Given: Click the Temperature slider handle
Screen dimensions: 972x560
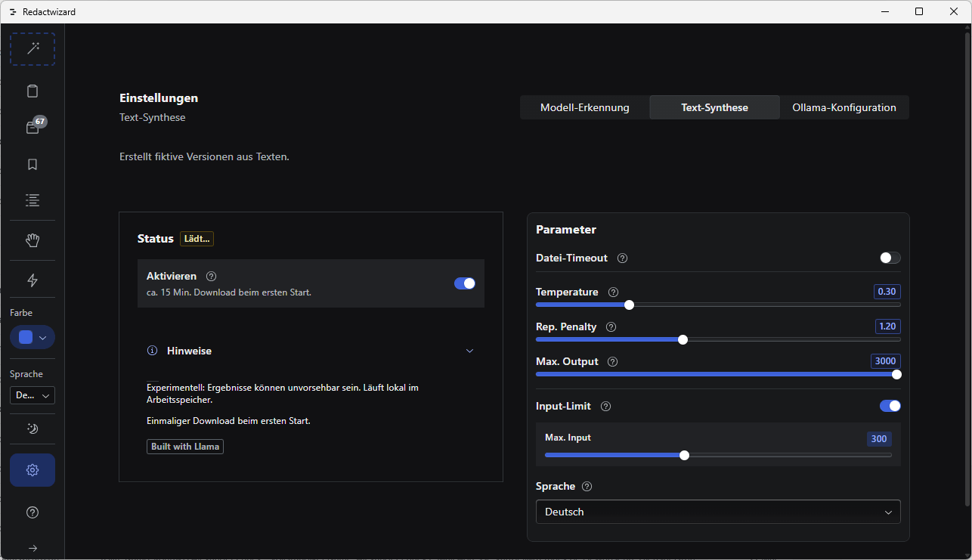Looking at the screenshot, I should click(x=630, y=305).
